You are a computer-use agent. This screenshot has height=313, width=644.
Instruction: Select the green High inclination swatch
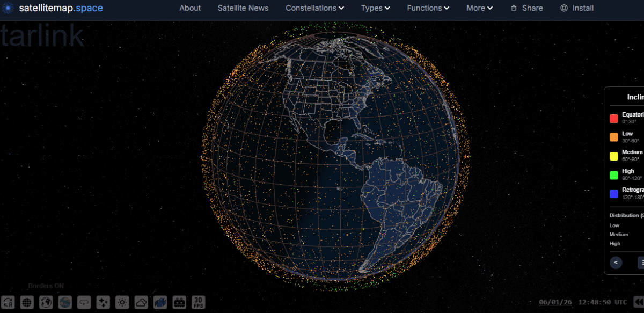point(614,174)
